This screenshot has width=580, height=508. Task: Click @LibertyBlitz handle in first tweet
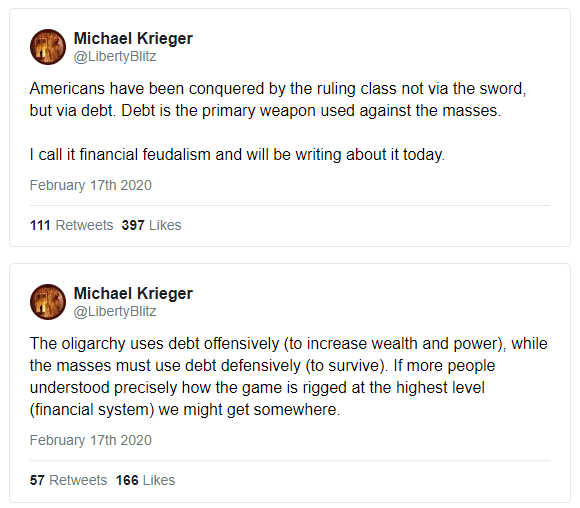[115, 57]
